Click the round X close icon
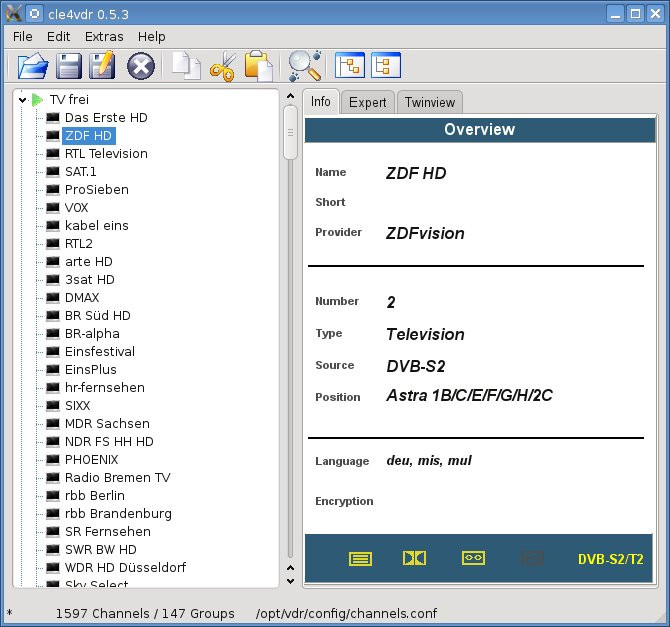 (143, 66)
